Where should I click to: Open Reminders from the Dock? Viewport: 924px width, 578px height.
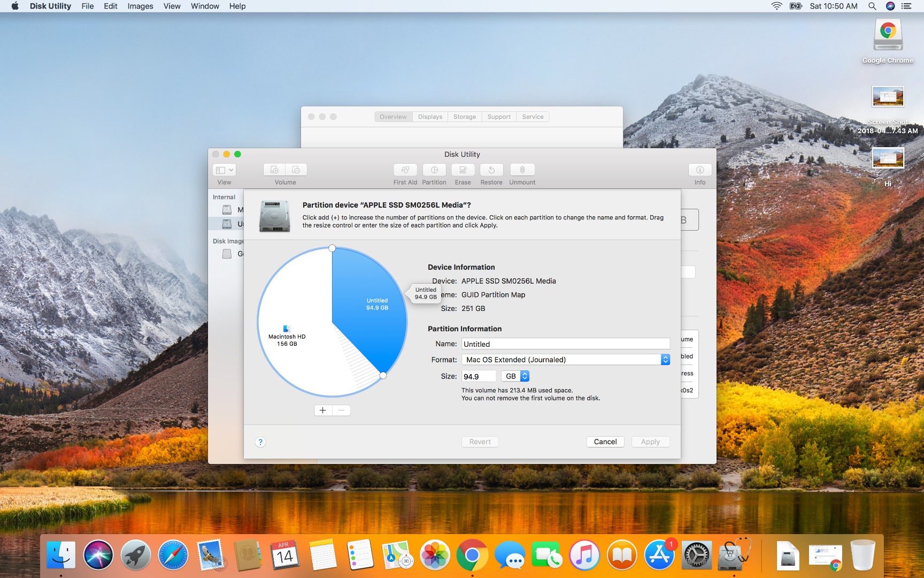(x=360, y=554)
